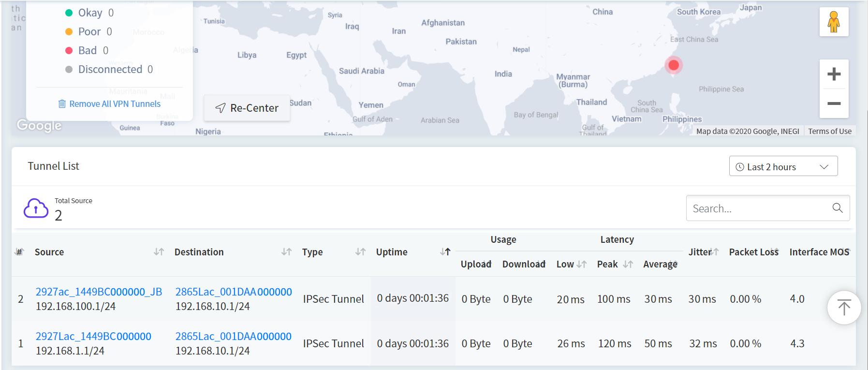Sort by row number # column

click(19, 252)
